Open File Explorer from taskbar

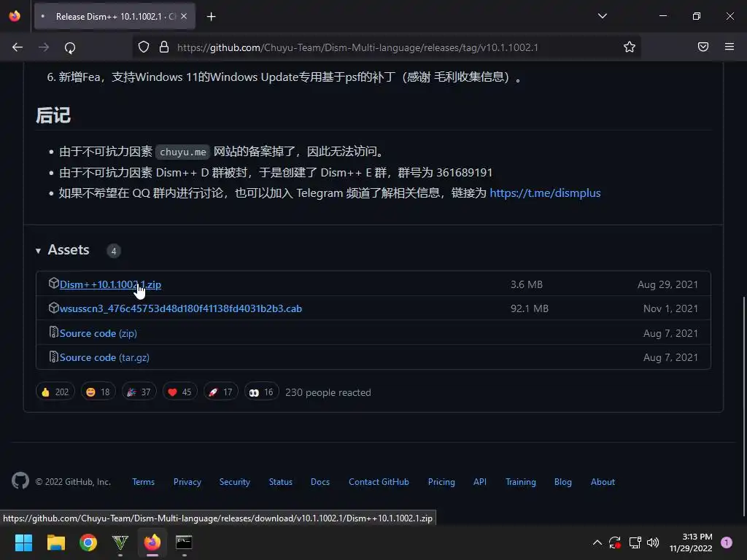55,542
